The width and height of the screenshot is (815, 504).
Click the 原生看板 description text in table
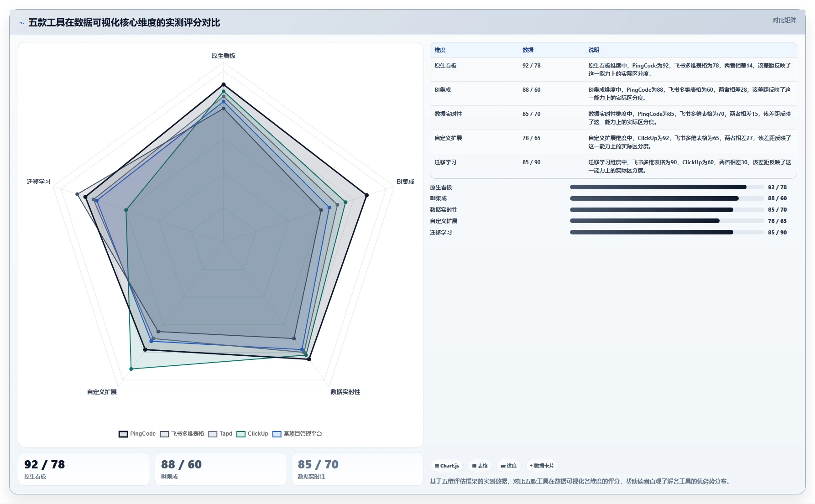(690, 70)
